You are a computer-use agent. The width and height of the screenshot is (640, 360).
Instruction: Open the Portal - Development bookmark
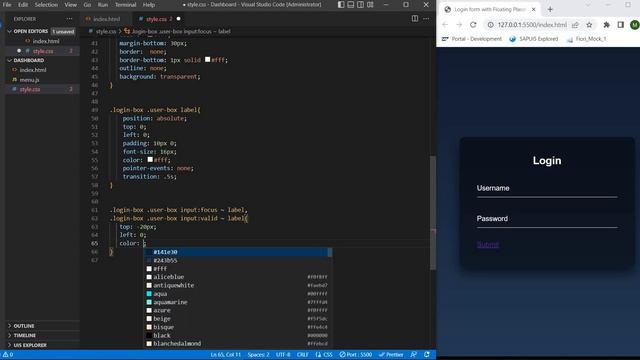point(471,39)
